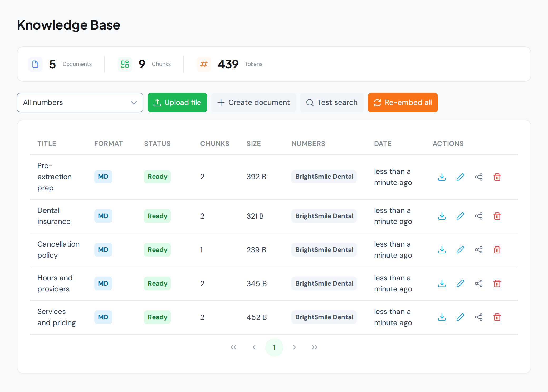Select page 1 in pagination
Viewport: 548px width, 392px height.
click(274, 347)
